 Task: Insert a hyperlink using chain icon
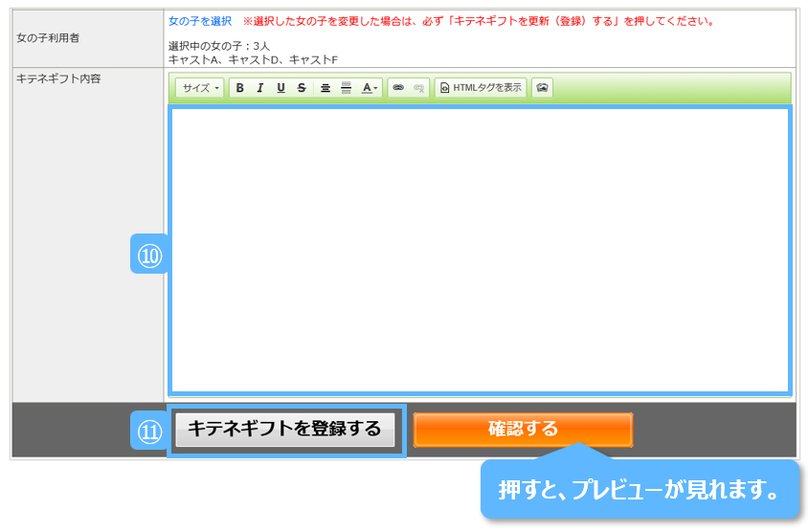398,88
